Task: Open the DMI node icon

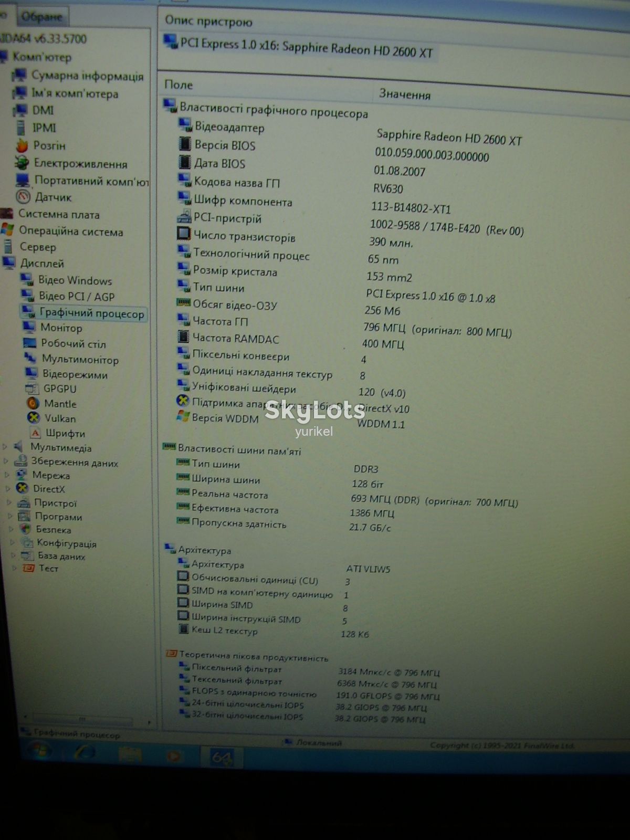Action: (21, 110)
